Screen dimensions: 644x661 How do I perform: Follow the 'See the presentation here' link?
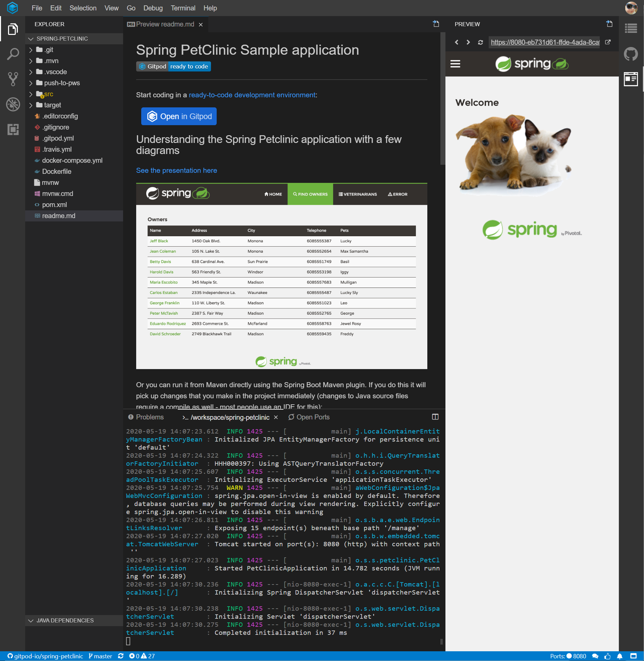176,170
